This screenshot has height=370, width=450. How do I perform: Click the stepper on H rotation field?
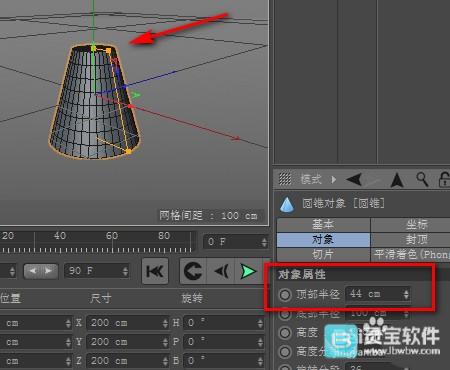260,323
